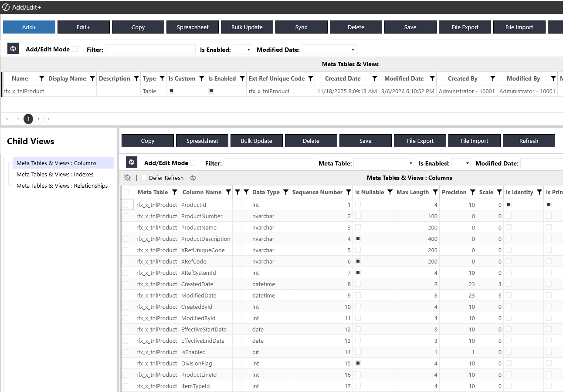
Task: Open Meta Tables & Views : Relationships view
Action: [x=62, y=186]
